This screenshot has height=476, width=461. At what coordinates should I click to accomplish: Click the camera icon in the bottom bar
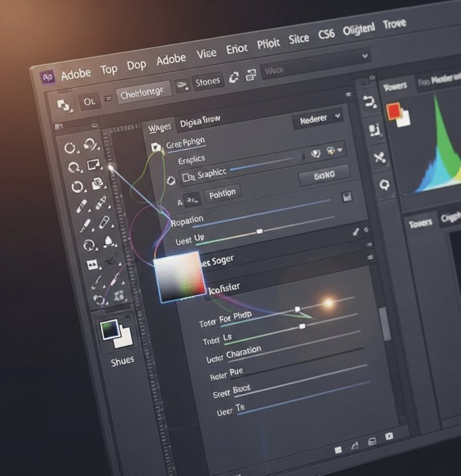click(x=389, y=436)
